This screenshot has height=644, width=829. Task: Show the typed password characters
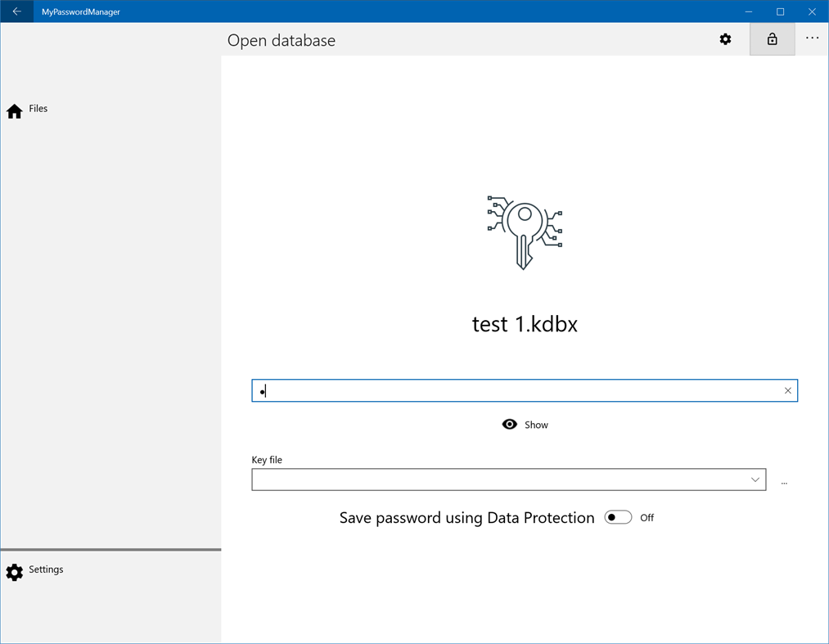pos(525,424)
